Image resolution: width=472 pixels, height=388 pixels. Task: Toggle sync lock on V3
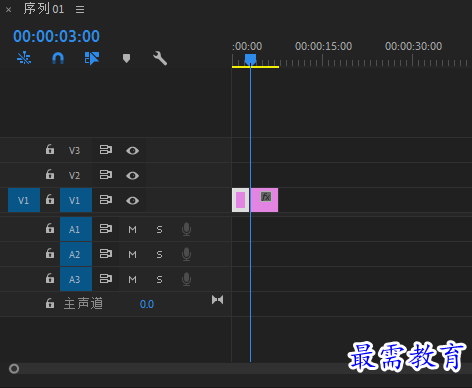click(106, 150)
